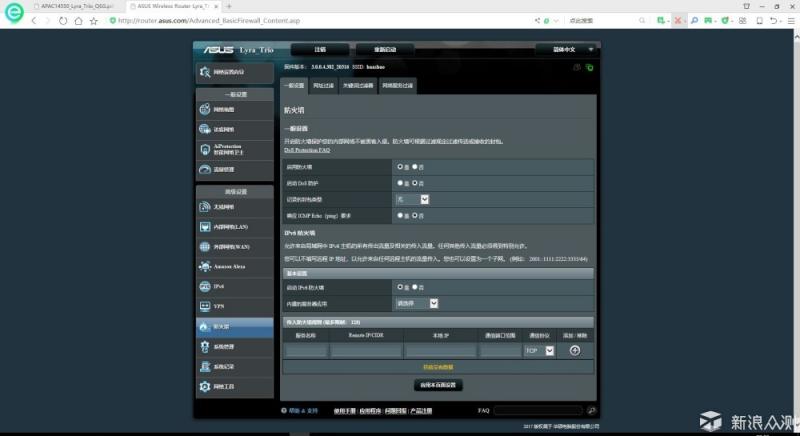This screenshot has width=800, height=436.
Task: Click the 360 browser logo
Action: (x=14, y=13)
